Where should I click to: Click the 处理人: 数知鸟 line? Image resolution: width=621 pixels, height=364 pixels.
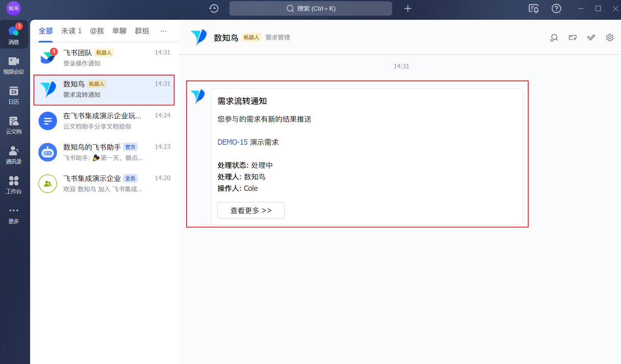pos(241,177)
